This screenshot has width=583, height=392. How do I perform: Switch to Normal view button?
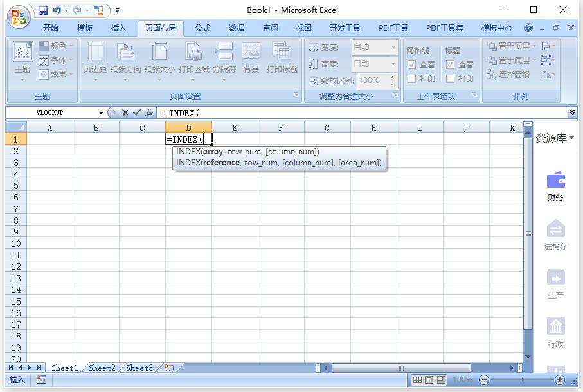pyautogui.click(x=417, y=380)
